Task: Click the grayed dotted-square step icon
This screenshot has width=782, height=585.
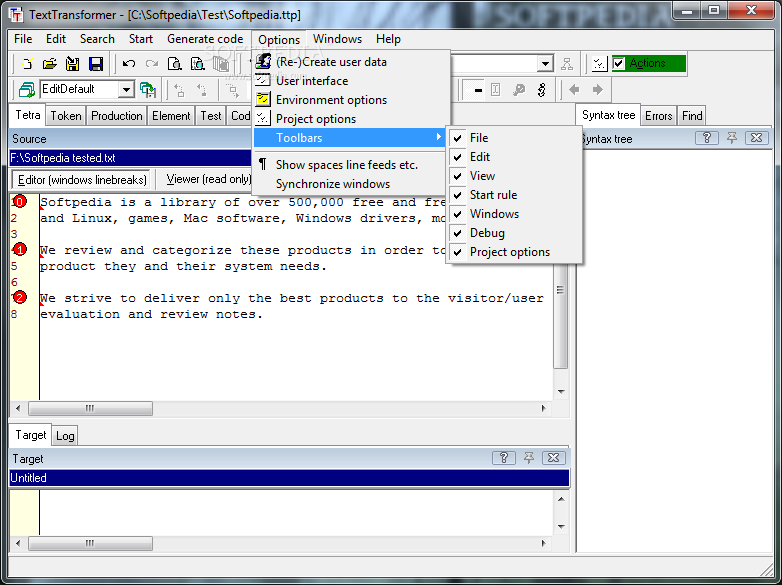Action: [232, 90]
